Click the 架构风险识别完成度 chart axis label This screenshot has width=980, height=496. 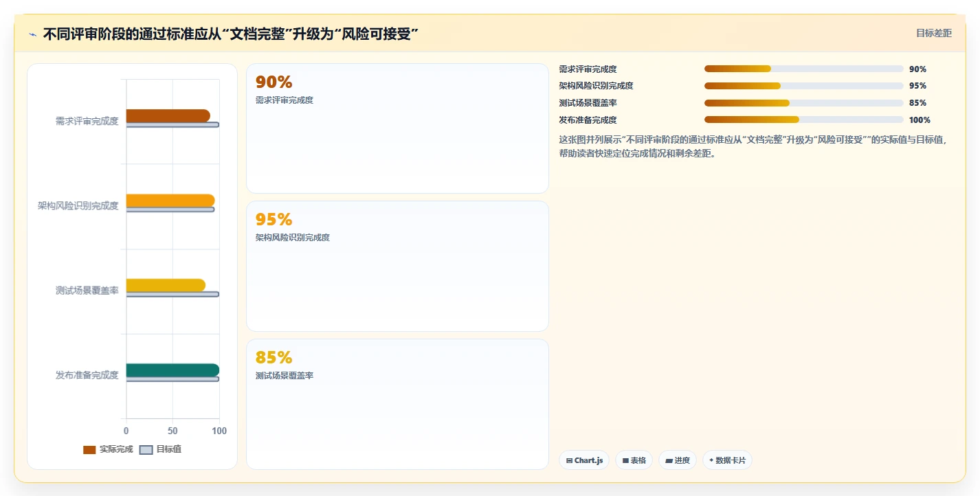[78, 205]
